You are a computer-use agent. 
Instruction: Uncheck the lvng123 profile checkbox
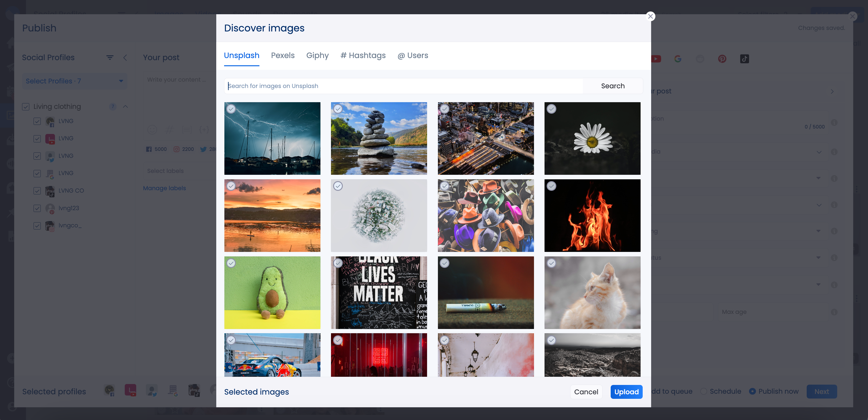point(37,208)
